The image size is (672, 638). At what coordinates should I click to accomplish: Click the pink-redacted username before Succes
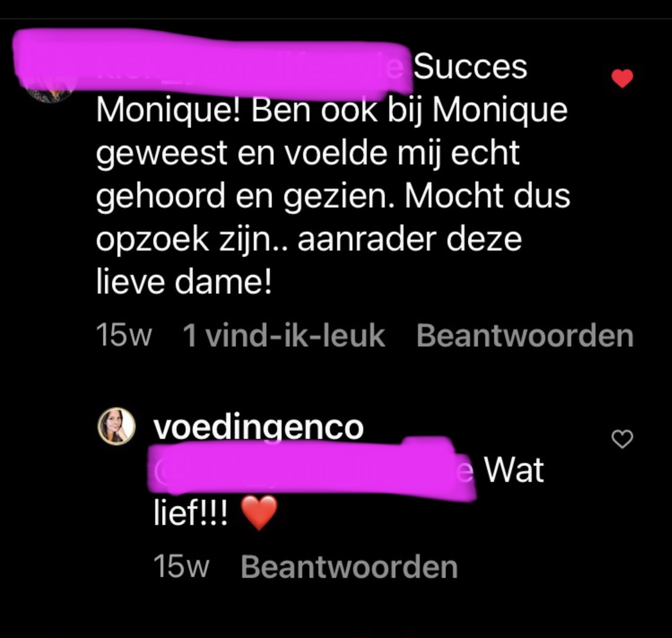[212, 65]
